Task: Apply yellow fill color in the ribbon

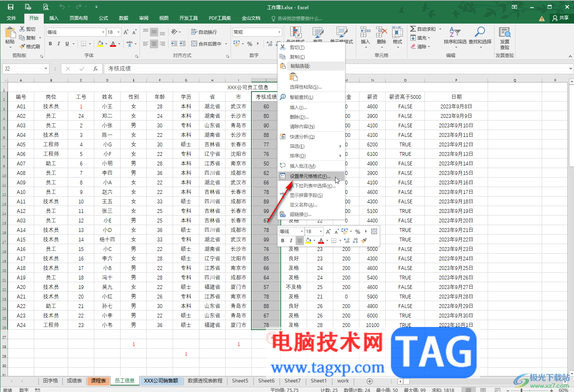Action: click(100, 44)
